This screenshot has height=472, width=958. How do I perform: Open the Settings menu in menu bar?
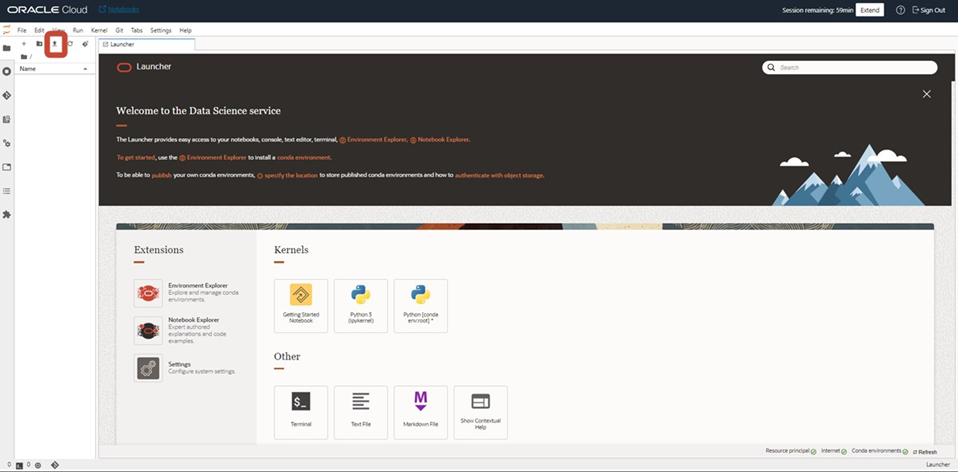[161, 30]
